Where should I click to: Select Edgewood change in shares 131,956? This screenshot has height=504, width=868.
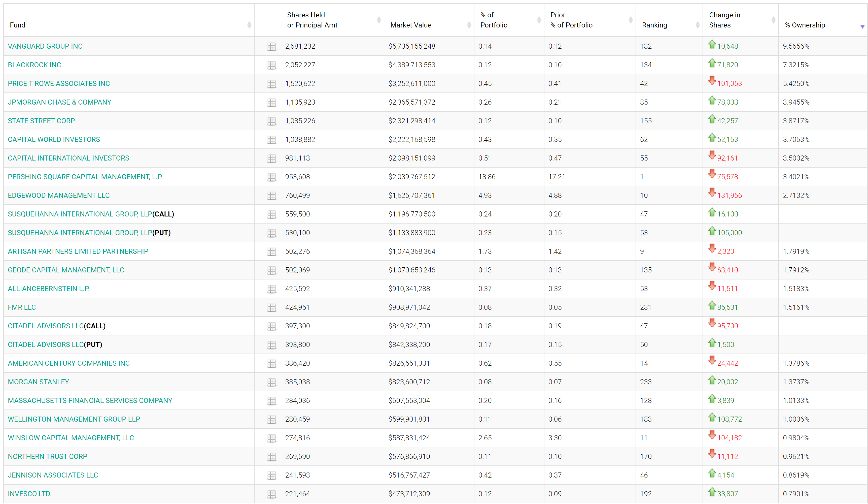729,195
